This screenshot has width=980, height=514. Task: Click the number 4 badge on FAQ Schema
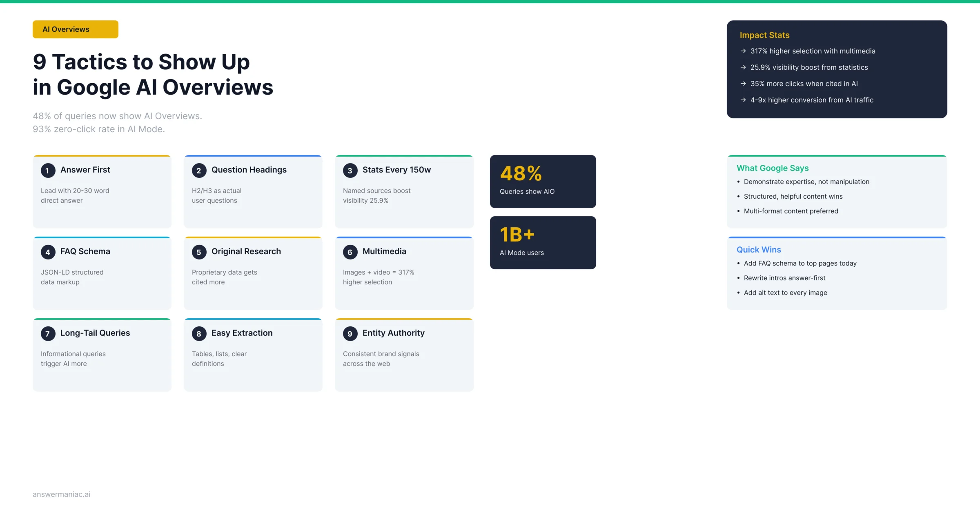tap(48, 252)
